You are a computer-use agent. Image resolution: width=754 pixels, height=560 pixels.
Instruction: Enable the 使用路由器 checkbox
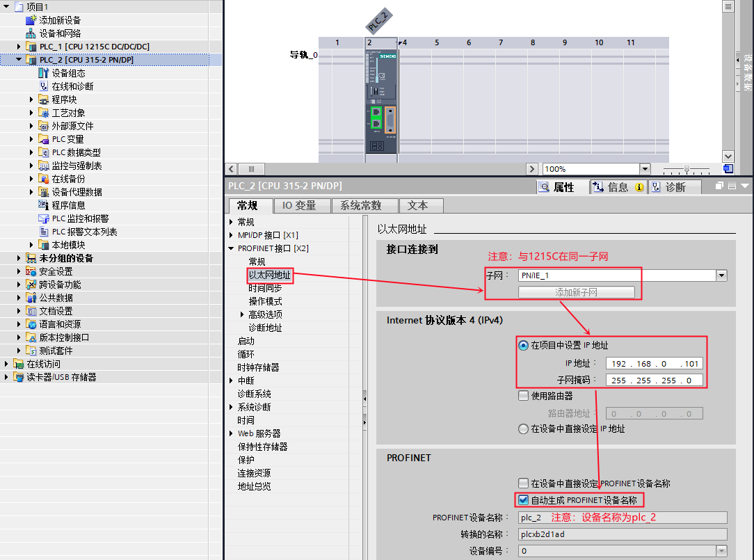pyautogui.click(x=523, y=396)
